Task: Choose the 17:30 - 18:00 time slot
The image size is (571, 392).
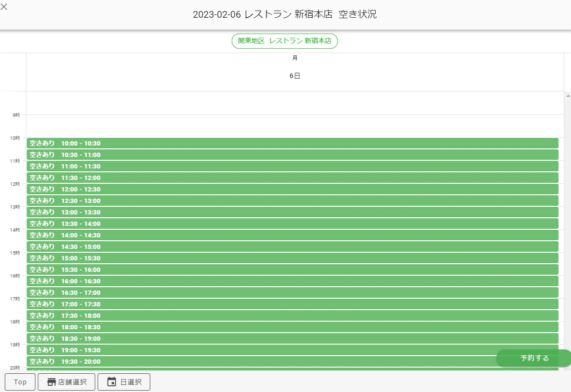Action: coord(292,315)
